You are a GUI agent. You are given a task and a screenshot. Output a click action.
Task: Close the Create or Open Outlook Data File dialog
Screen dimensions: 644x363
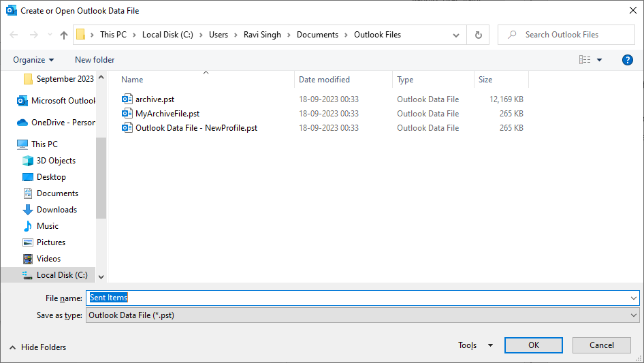point(633,10)
